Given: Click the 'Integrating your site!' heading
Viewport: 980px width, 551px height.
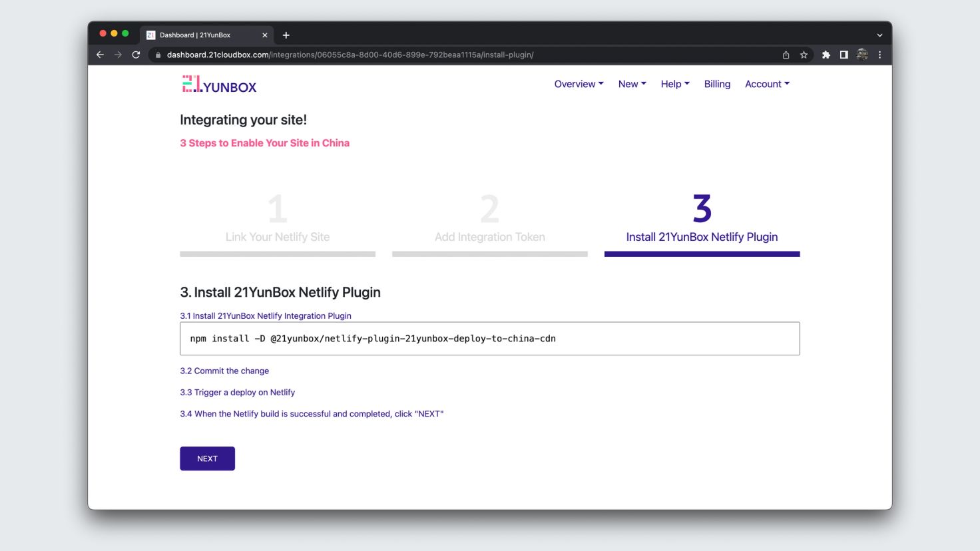Looking at the screenshot, I should (243, 120).
